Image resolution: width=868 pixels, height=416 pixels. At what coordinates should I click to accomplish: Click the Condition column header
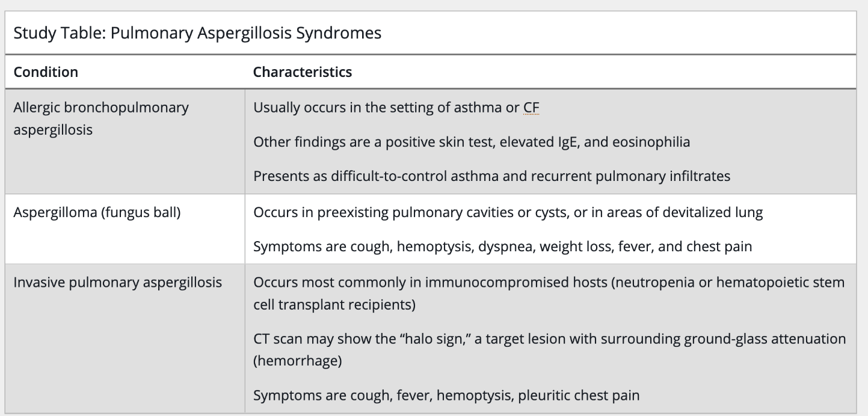(46, 72)
